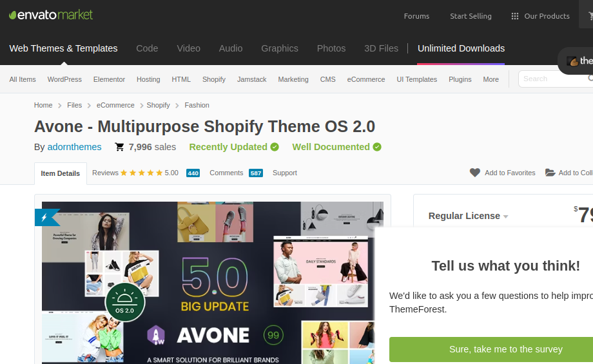Go to the 3D Files marketplace

point(381,48)
